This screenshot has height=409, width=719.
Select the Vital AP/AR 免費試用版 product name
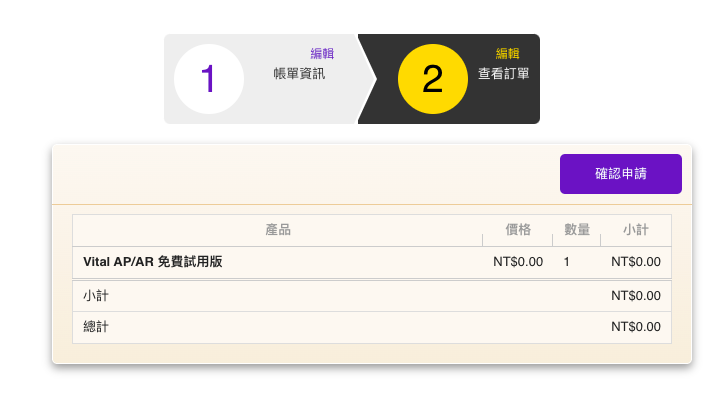click(x=152, y=262)
